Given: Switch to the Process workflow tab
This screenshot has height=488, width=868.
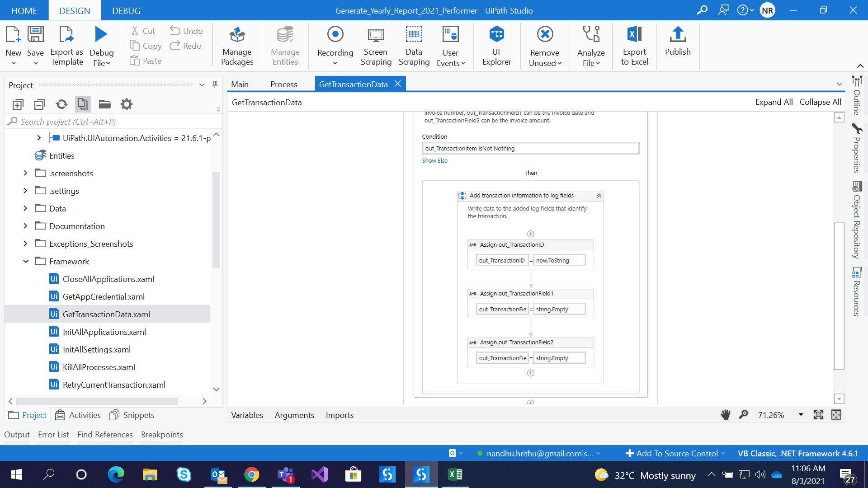Looking at the screenshot, I should 283,84.
